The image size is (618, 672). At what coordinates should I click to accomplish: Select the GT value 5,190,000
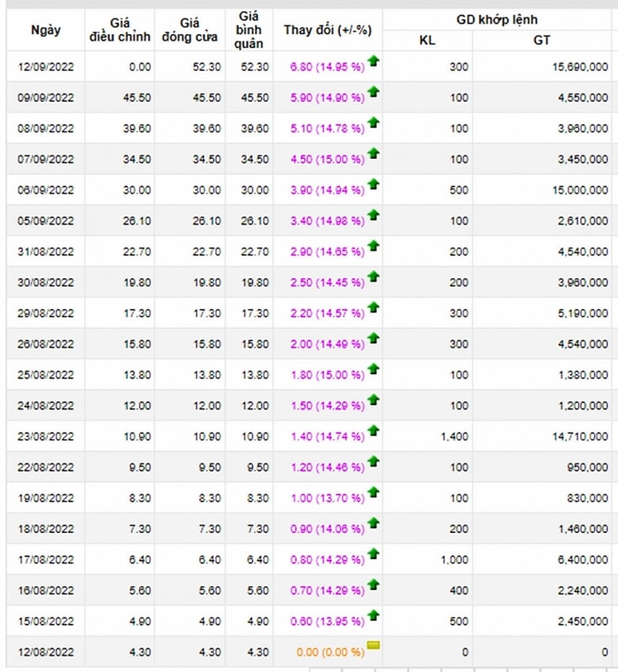click(582, 313)
